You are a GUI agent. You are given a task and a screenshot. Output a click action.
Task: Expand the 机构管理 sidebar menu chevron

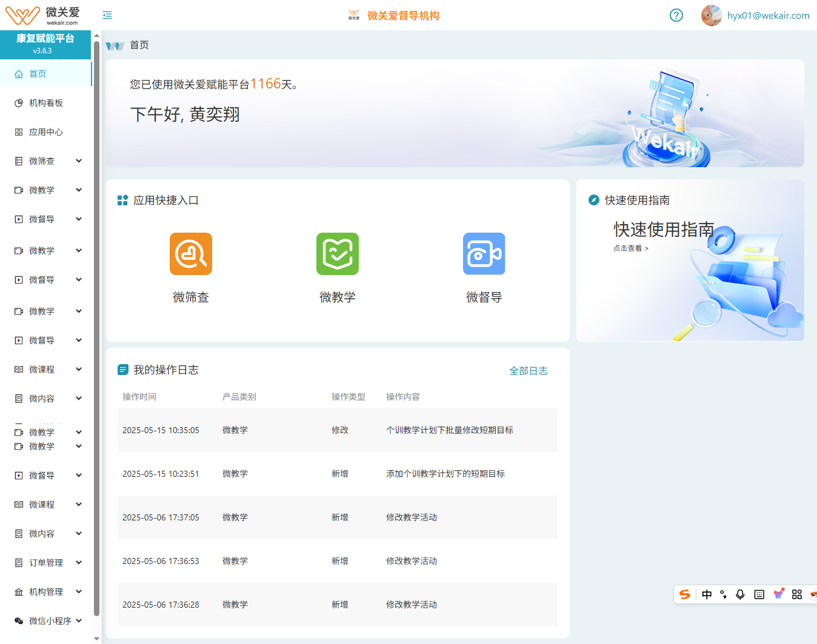pyautogui.click(x=79, y=591)
